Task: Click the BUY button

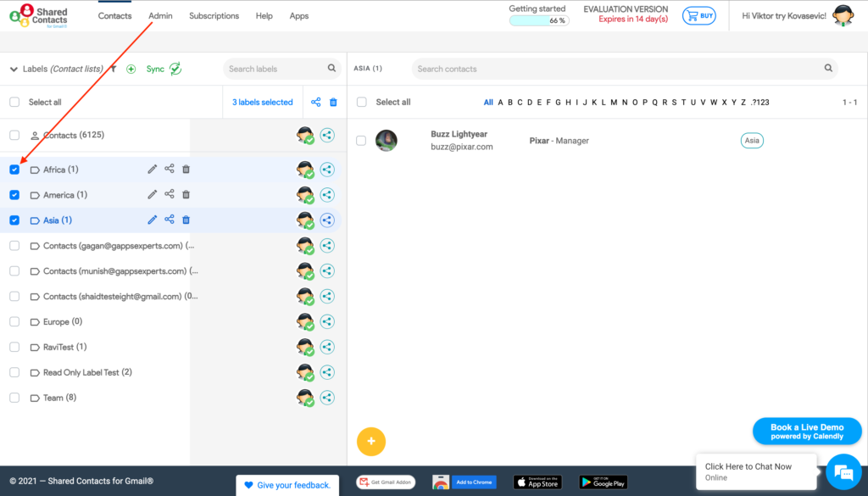Action: pos(699,16)
